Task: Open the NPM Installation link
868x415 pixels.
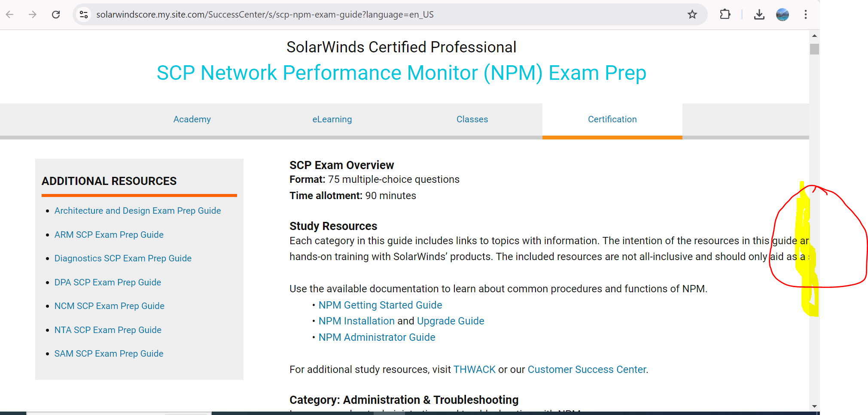Action: click(356, 321)
